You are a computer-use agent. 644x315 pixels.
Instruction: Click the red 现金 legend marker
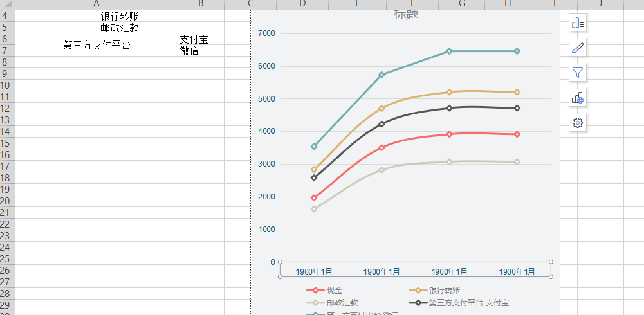[x=315, y=291]
